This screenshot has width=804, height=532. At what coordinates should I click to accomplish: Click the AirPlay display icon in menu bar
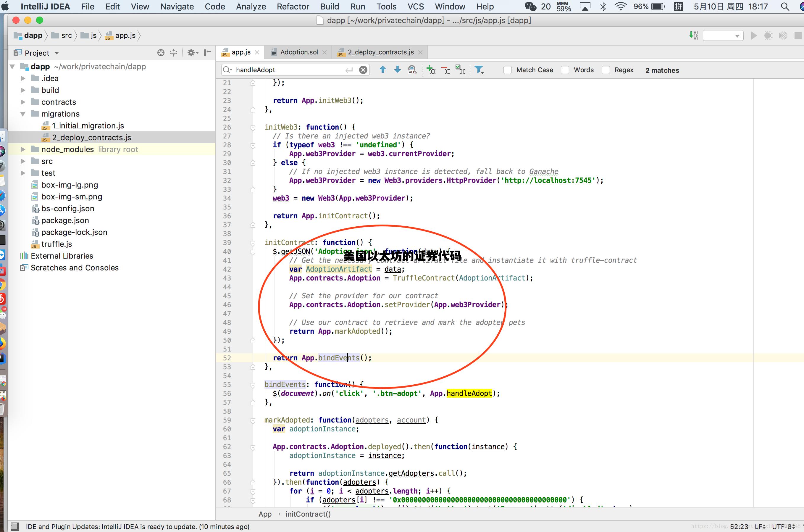pos(585,7)
